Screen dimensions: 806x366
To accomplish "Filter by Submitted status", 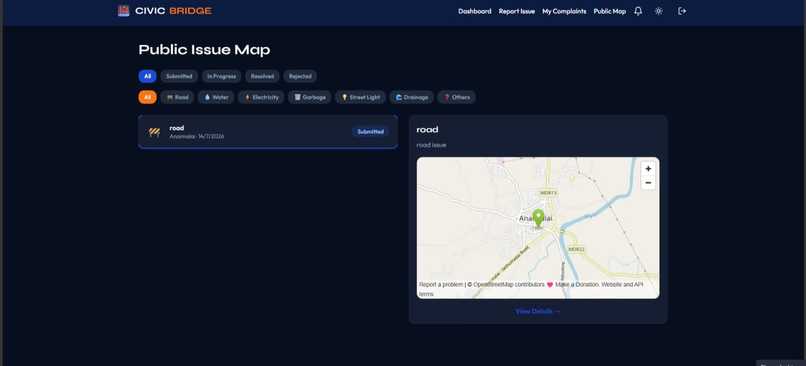I will [x=179, y=76].
